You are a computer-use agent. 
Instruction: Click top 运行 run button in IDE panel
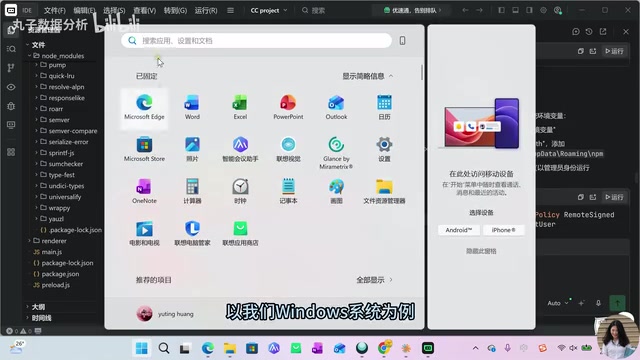[614, 51]
